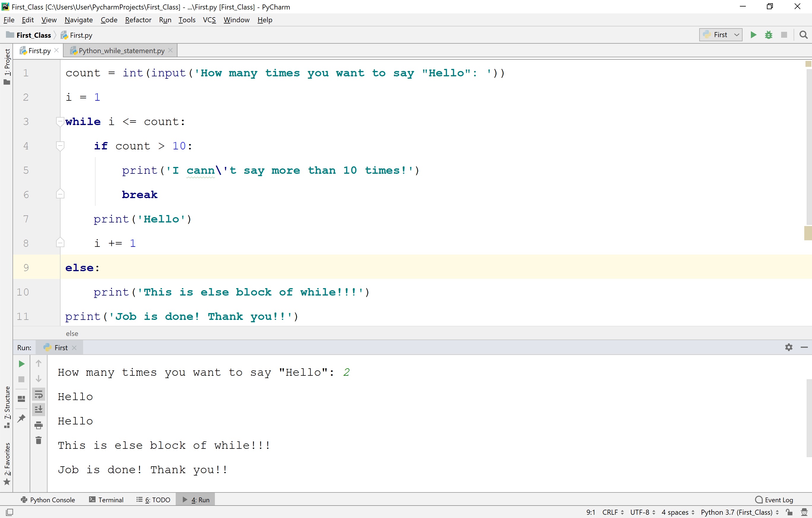Open the Python Console tool window
The height and width of the screenshot is (518, 812).
(x=48, y=500)
